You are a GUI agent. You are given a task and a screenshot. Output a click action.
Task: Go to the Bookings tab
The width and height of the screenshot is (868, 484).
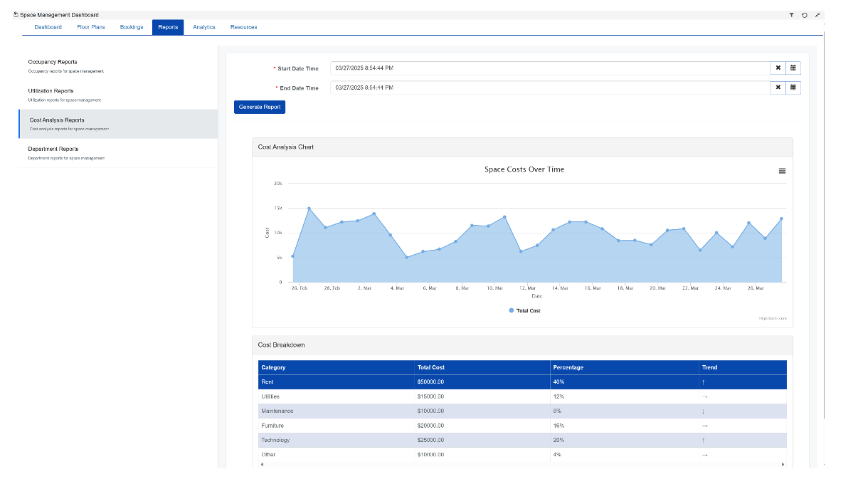click(132, 27)
